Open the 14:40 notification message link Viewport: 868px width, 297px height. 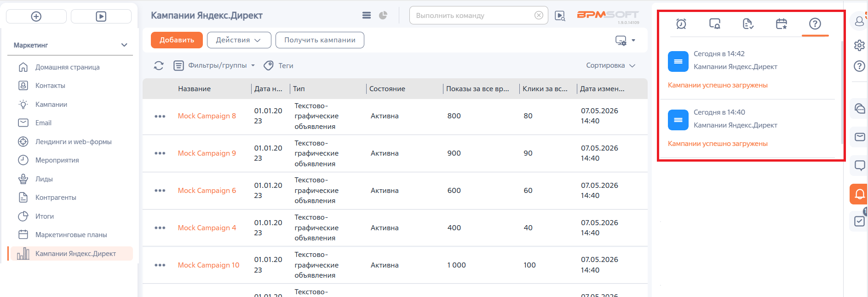tap(718, 144)
